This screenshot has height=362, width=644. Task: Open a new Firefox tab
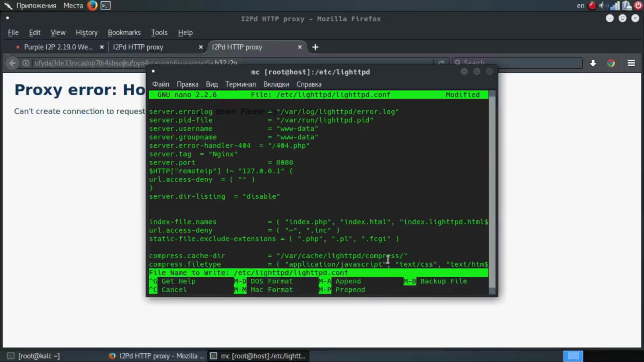pos(315,47)
